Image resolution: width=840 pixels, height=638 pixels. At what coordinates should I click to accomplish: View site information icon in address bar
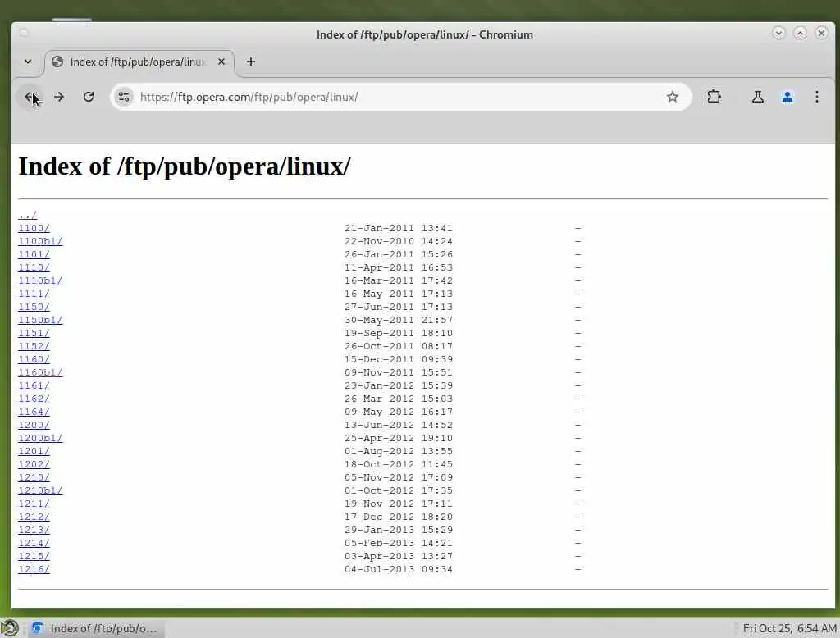124,97
